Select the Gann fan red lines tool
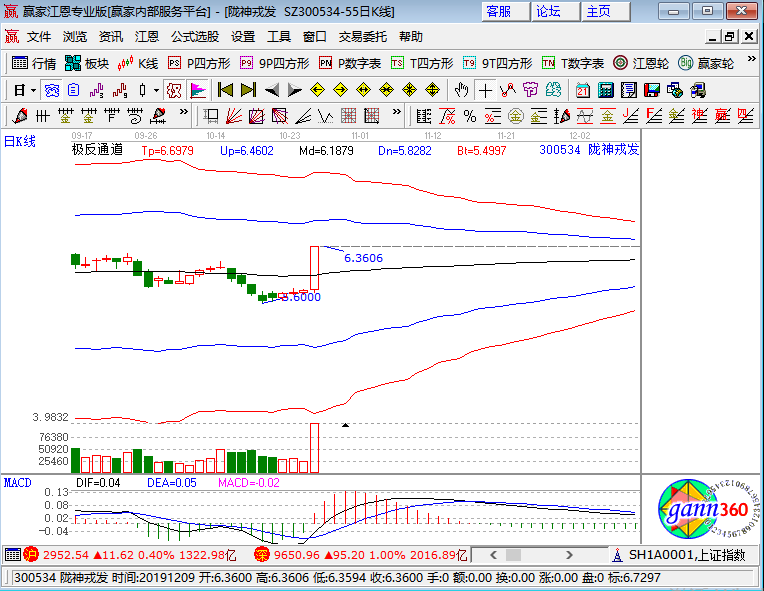The height and width of the screenshot is (591, 764). [234, 116]
